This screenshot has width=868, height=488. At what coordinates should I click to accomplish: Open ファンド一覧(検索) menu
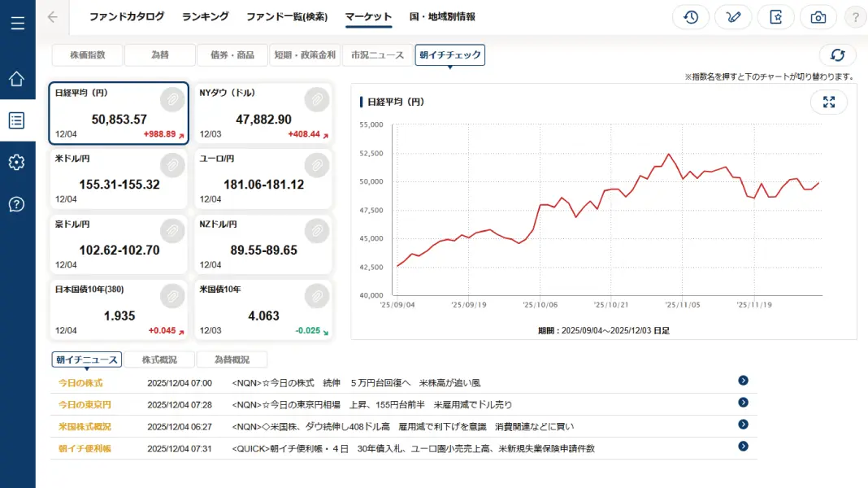tap(287, 16)
